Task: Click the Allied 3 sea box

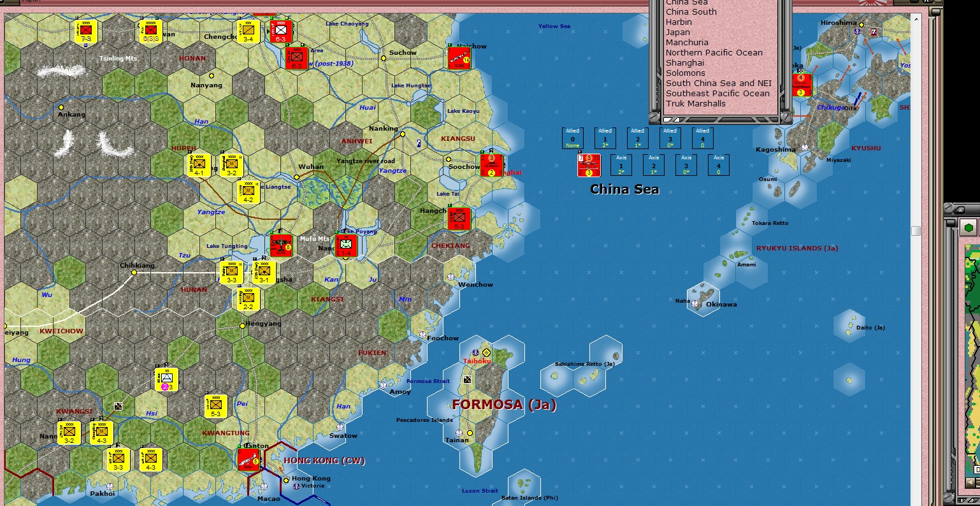Action: click(x=670, y=138)
